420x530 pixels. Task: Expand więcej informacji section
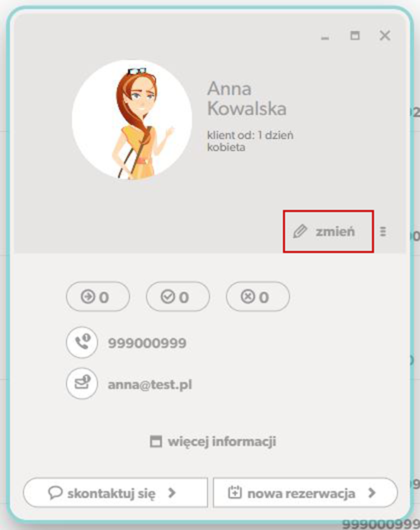[x=213, y=442]
